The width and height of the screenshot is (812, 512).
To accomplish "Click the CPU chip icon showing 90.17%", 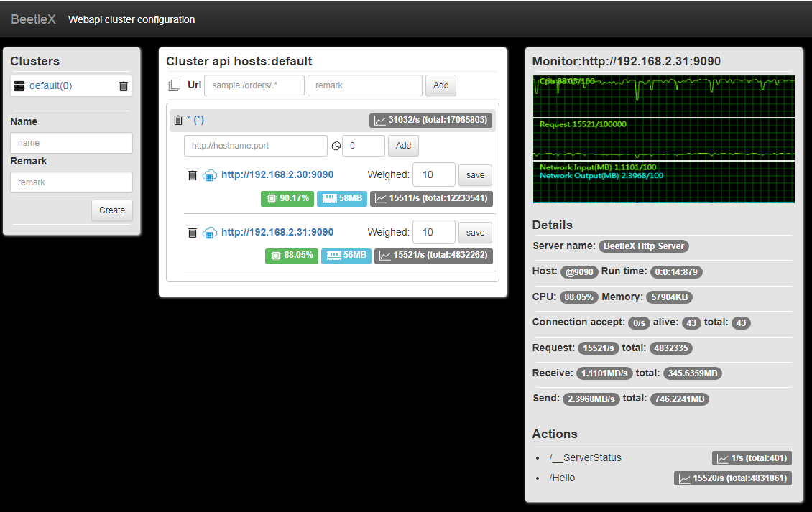I will tap(272, 198).
